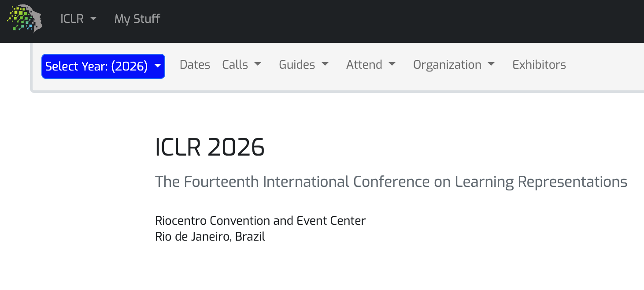
Task: Click the caret next to Attend
Action: point(392,65)
